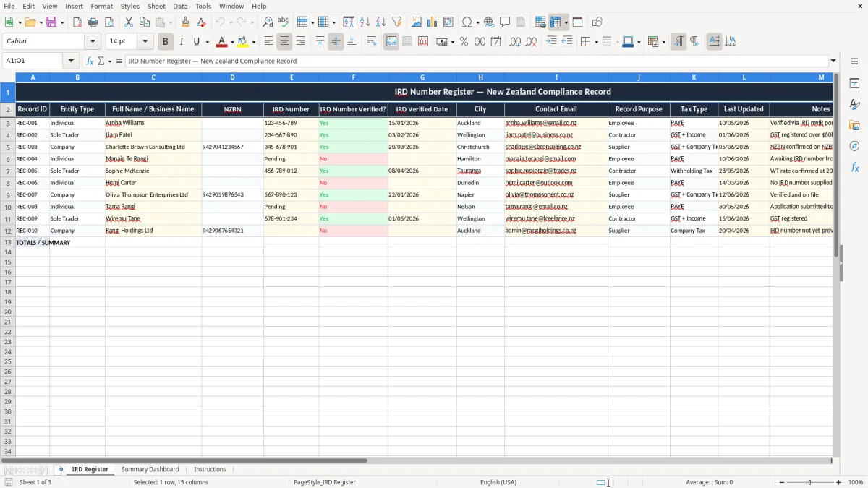Click the Copy icon

click(145, 22)
